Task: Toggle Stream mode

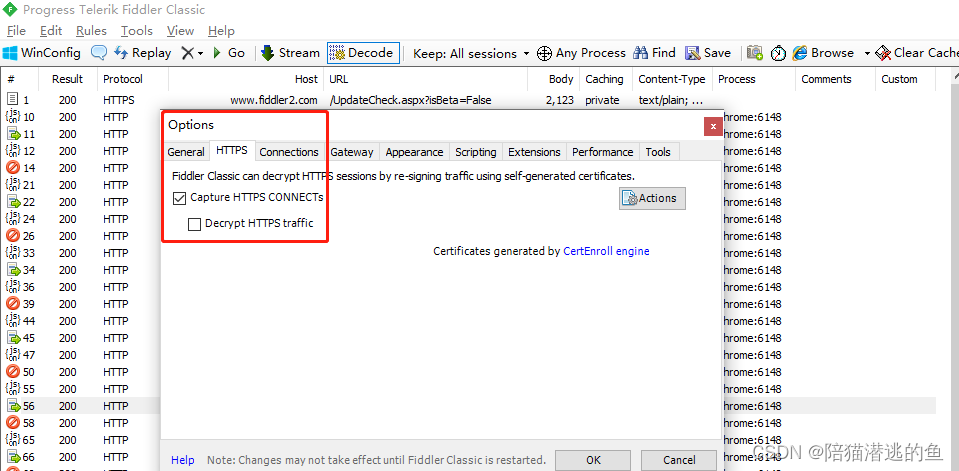Action: [291, 53]
